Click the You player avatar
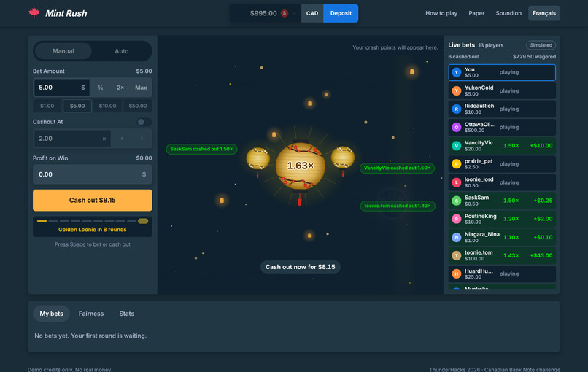Image resolution: width=588 pixels, height=372 pixels. [x=457, y=72]
